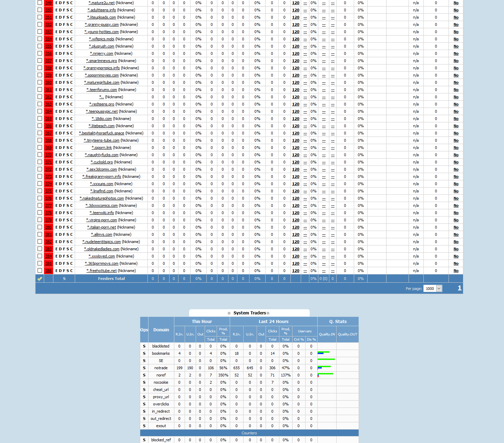Click the check-all checkmark icon beside Feeders Total
Viewport: 504px width, 443px height.
[x=40, y=279]
